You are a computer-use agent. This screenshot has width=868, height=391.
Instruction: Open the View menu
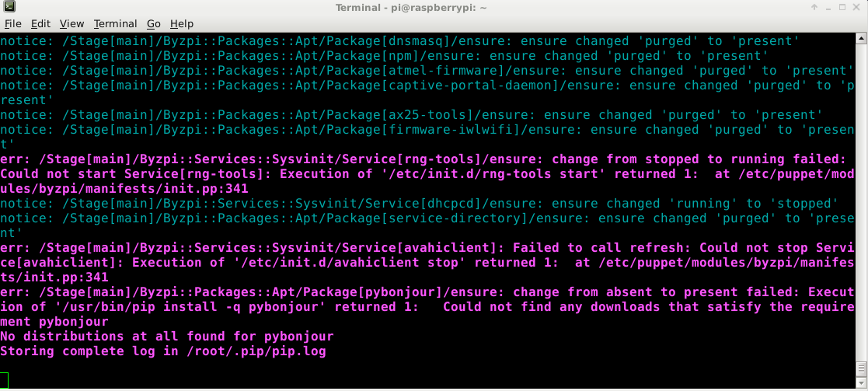coord(72,24)
